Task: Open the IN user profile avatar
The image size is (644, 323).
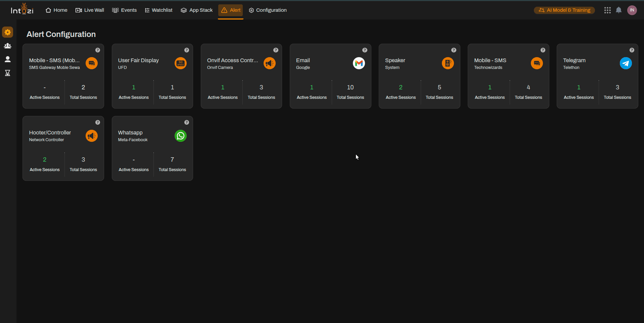Action: tap(632, 10)
